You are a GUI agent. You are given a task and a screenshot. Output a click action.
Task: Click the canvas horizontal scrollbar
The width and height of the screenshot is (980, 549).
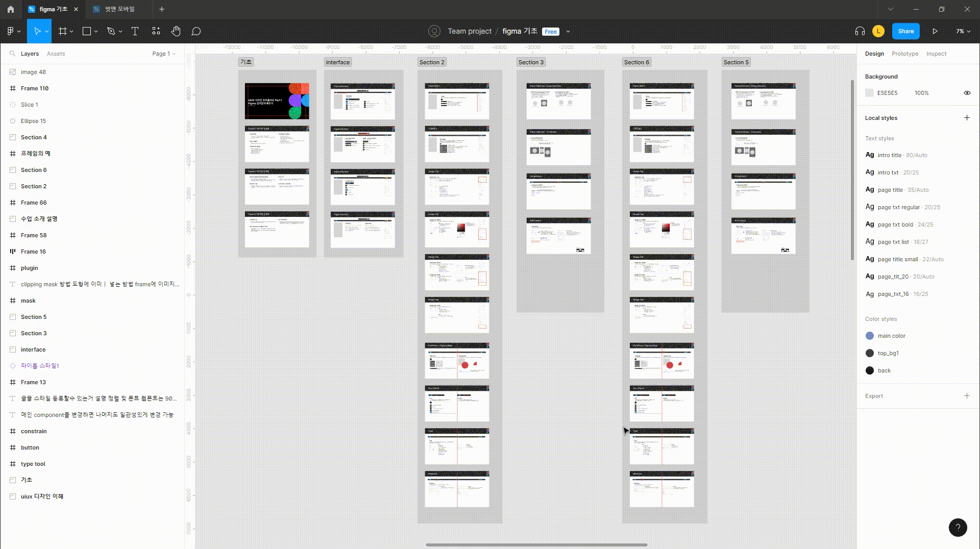pyautogui.click(x=536, y=545)
